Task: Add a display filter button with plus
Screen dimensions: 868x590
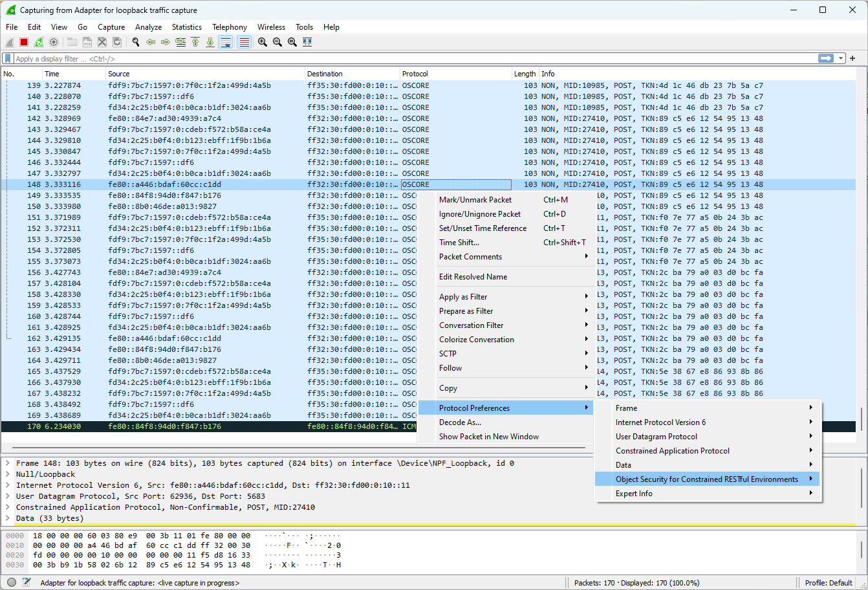Action: coord(852,58)
